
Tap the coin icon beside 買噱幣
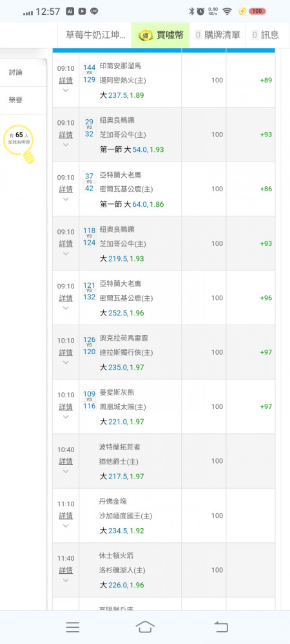(x=146, y=35)
